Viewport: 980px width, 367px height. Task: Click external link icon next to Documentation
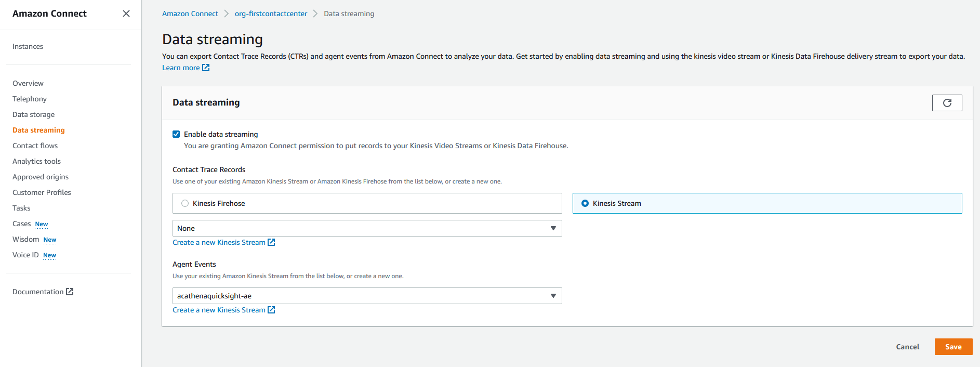[x=70, y=292]
